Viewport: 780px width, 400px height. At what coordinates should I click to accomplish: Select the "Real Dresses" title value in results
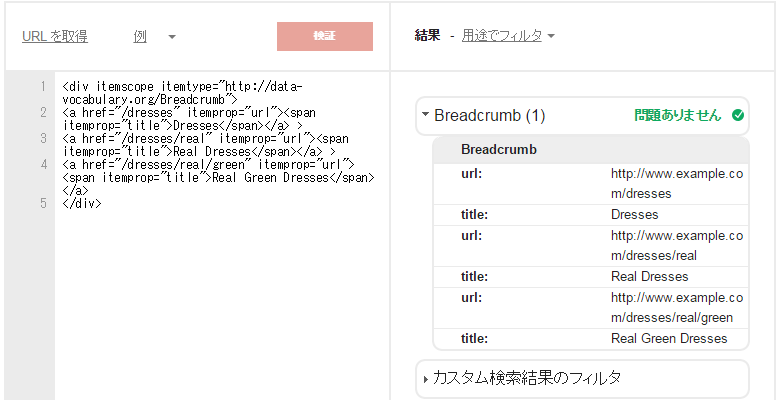tap(649, 277)
